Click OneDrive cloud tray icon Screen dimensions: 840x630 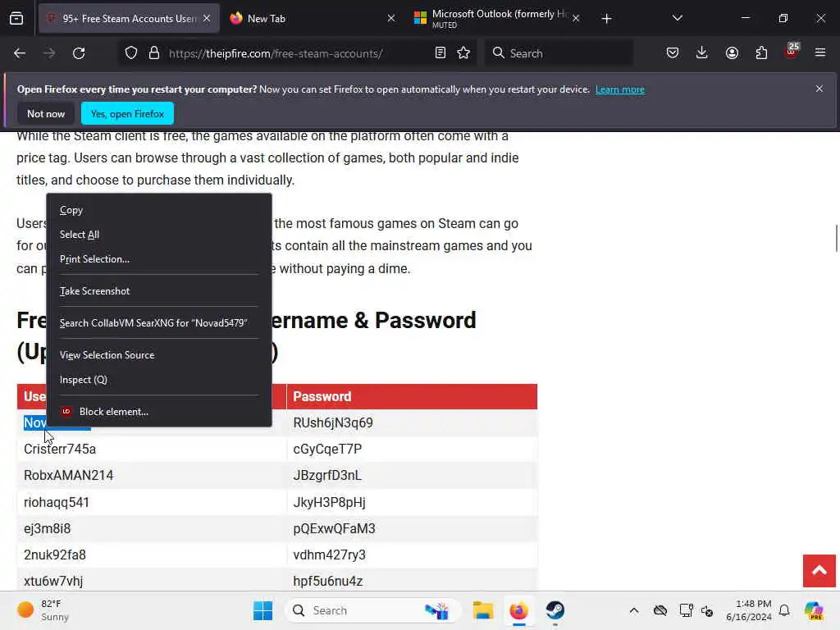click(x=660, y=610)
